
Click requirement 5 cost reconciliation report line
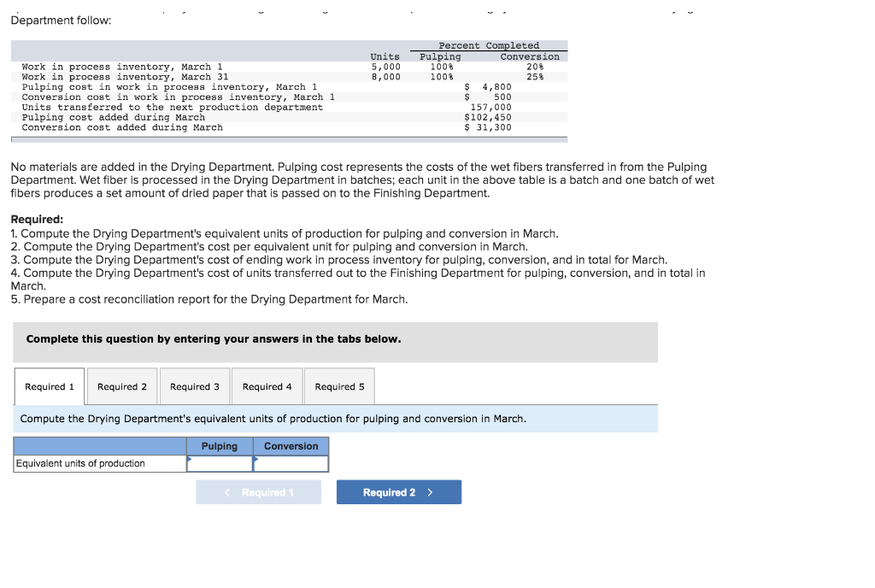tap(209, 300)
